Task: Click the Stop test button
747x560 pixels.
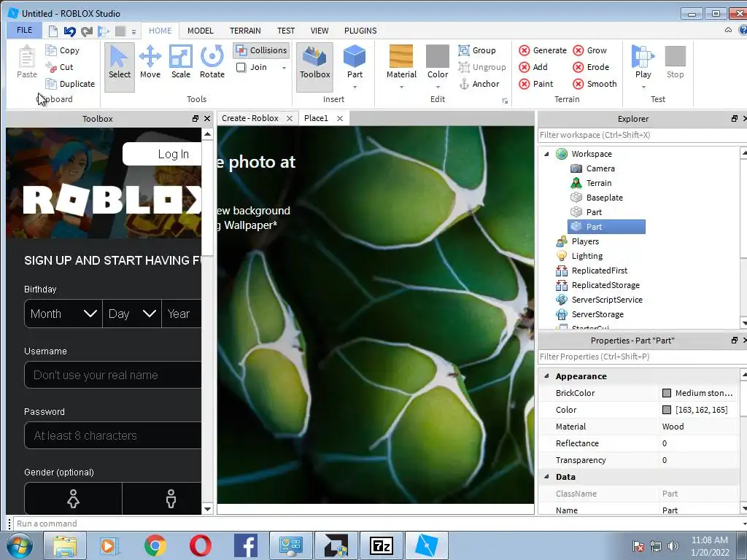Action: click(675, 62)
